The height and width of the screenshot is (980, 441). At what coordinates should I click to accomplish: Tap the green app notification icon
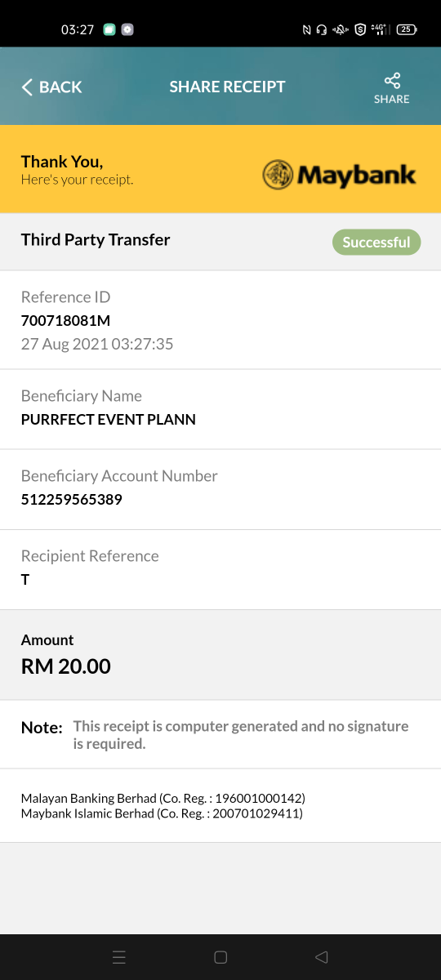coord(109,29)
